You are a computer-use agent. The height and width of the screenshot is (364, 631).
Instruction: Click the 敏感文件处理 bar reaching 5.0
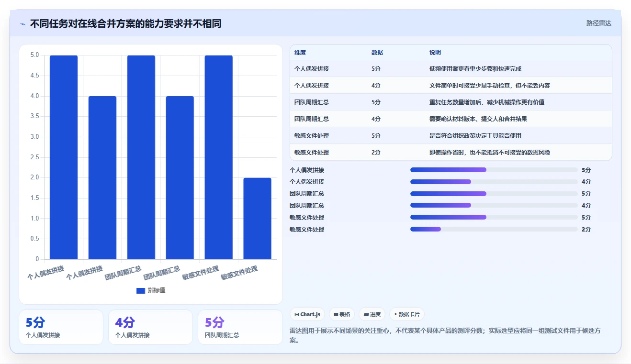[219, 157]
